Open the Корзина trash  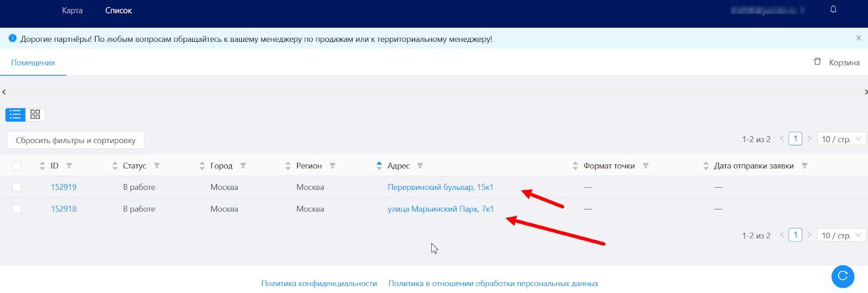pyautogui.click(x=837, y=62)
